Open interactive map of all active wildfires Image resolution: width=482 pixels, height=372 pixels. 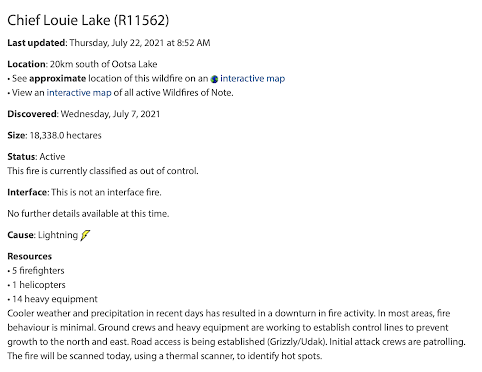point(79,92)
